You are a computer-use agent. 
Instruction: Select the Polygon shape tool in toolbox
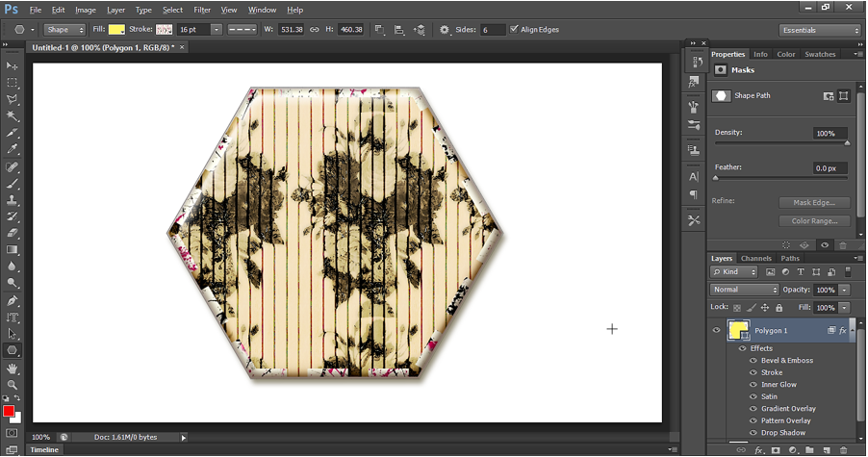pyautogui.click(x=12, y=350)
